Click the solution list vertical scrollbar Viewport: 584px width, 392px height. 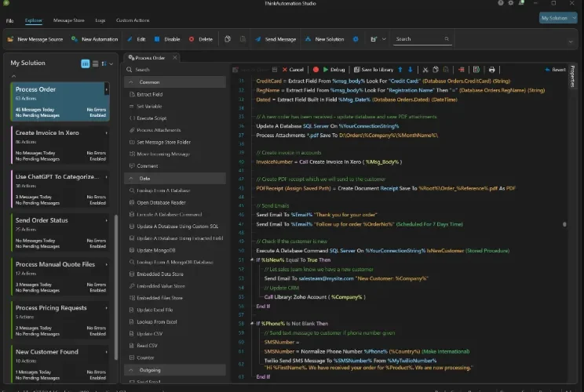116,286
